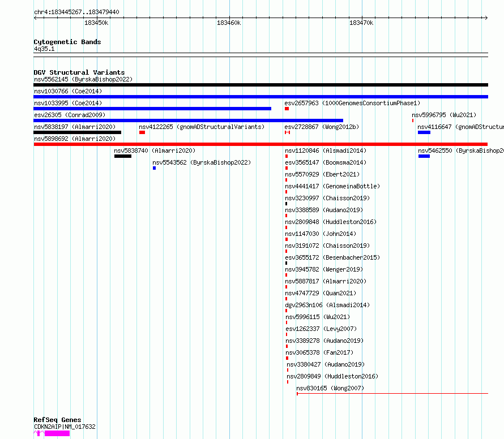504x439 pixels.
Task: Select nsv5996115 (Wu2021) label
Action: point(318,317)
